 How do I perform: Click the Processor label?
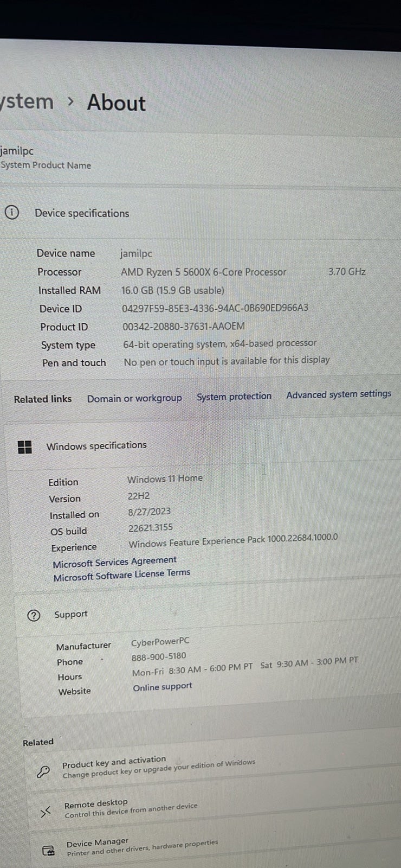(x=60, y=272)
